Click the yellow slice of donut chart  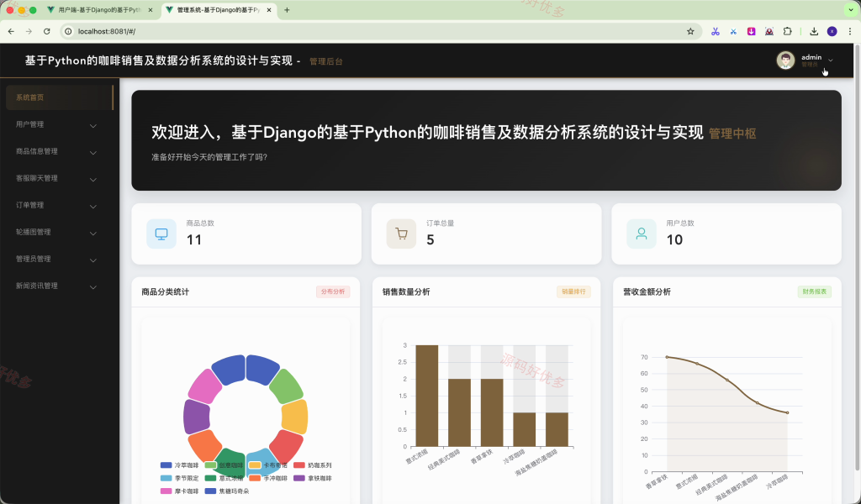point(295,417)
